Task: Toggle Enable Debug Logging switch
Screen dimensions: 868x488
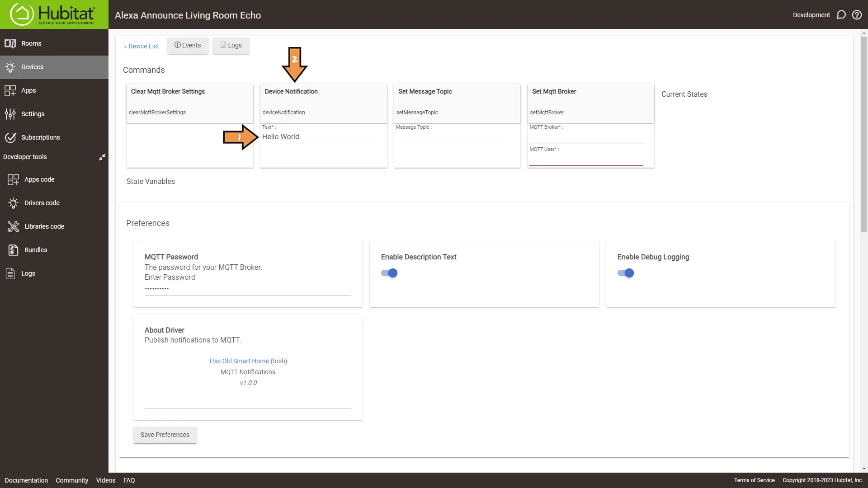Action: (626, 273)
